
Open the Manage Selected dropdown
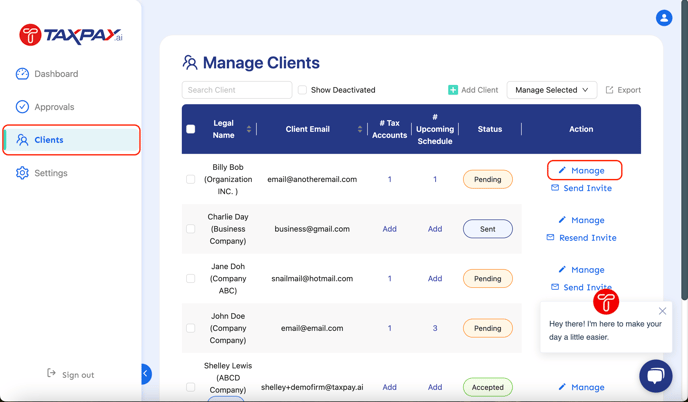[552, 90]
